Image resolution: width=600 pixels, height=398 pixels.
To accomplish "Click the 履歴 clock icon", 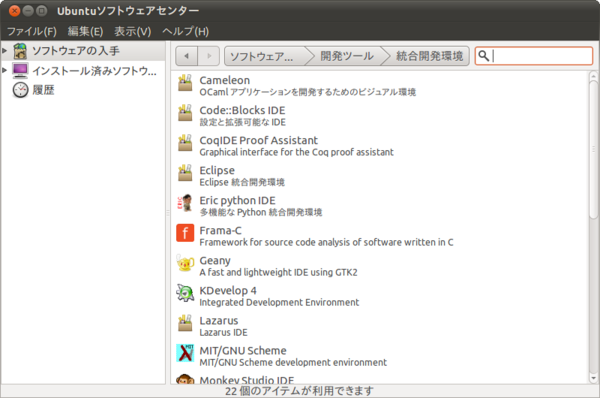I will pos(20,90).
